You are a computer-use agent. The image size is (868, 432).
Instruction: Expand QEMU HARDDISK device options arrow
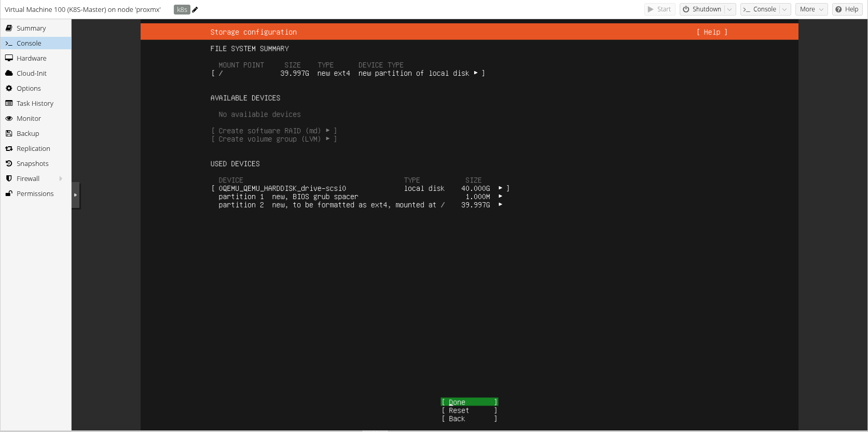click(500, 188)
